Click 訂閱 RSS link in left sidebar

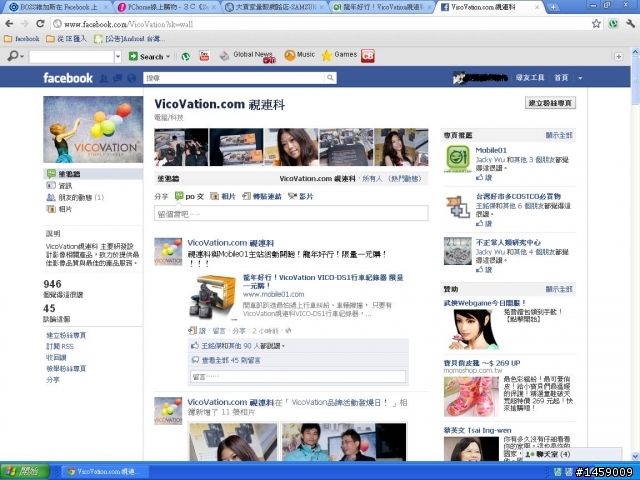60,347
